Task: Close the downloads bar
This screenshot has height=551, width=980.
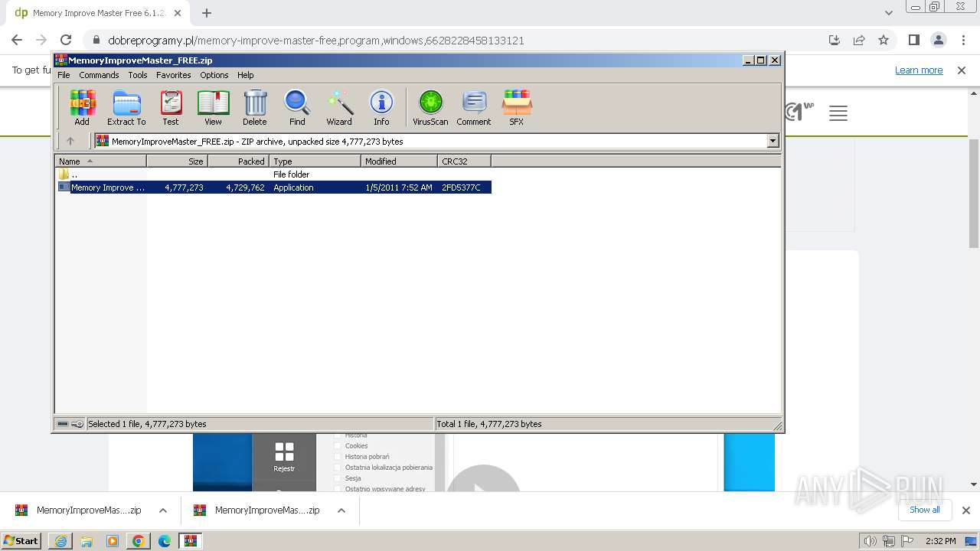Action: point(966,510)
